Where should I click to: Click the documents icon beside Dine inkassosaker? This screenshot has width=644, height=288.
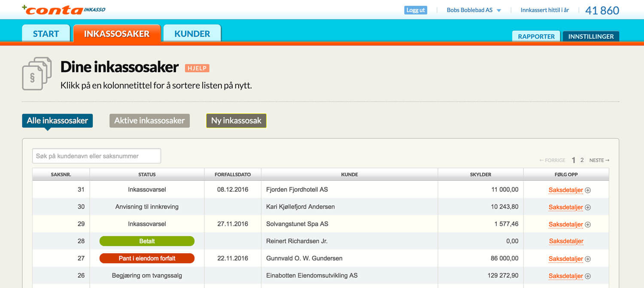(x=37, y=73)
